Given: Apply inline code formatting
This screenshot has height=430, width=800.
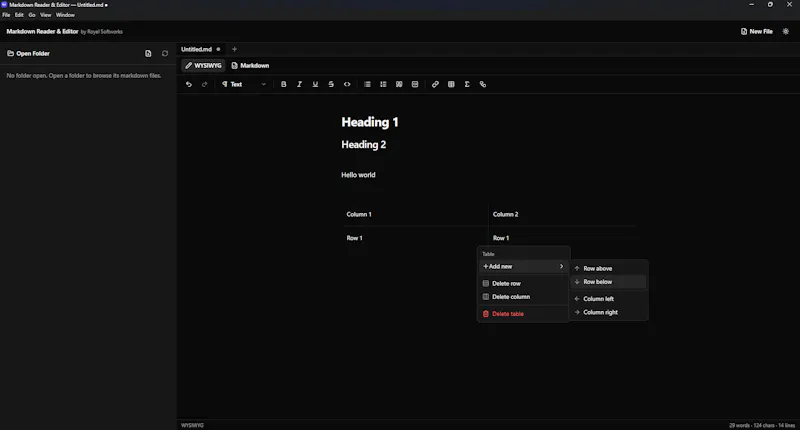Looking at the screenshot, I should [x=347, y=84].
